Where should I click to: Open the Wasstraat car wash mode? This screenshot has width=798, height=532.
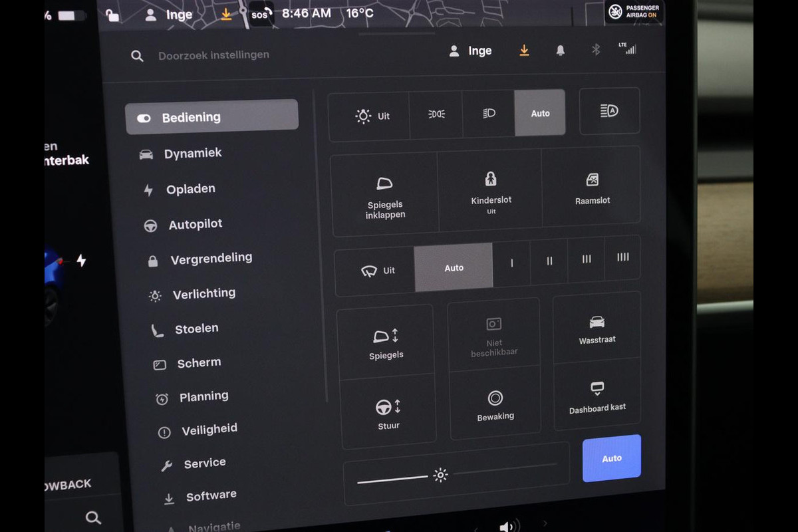[x=597, y=329]
